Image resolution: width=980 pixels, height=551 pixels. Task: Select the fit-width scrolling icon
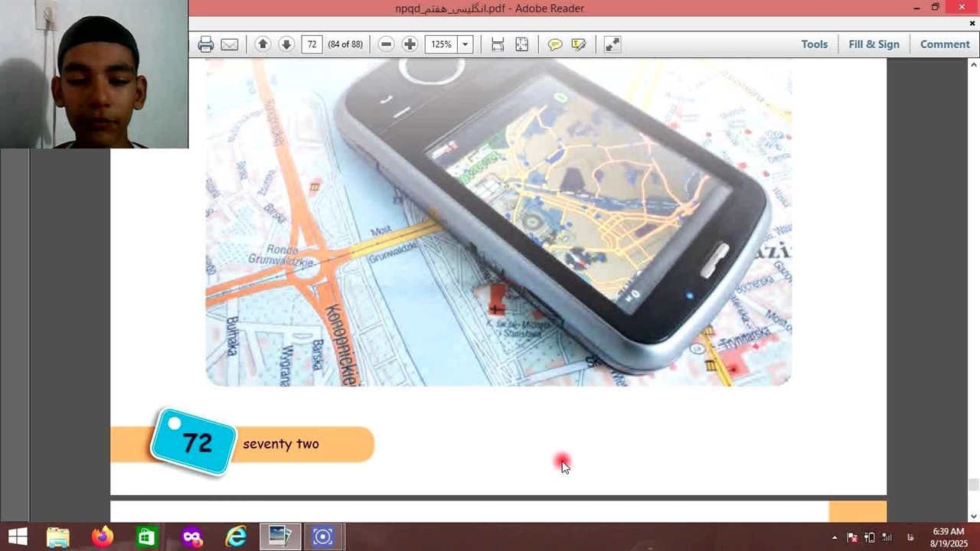[498, 44]
